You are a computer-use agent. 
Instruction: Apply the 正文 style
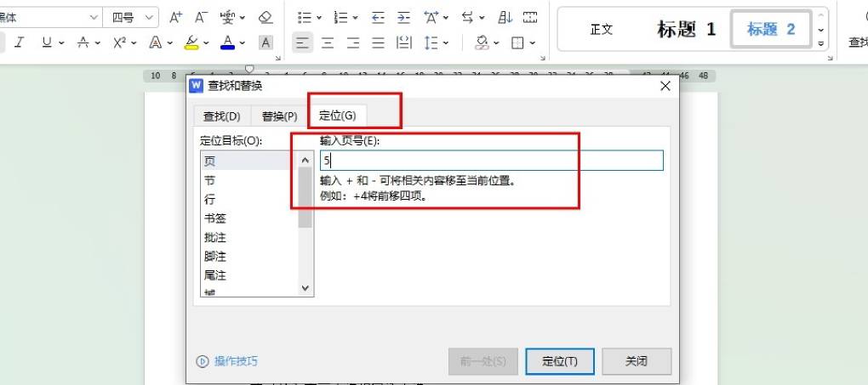click(601, 29)
